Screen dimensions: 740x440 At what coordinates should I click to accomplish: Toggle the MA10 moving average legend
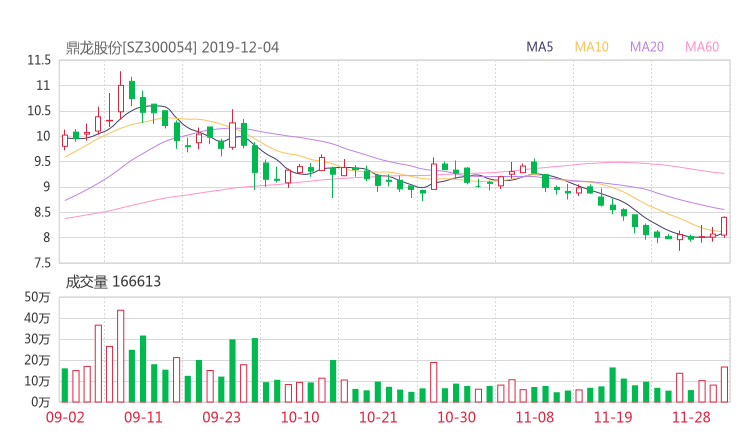tap(591, 47)
